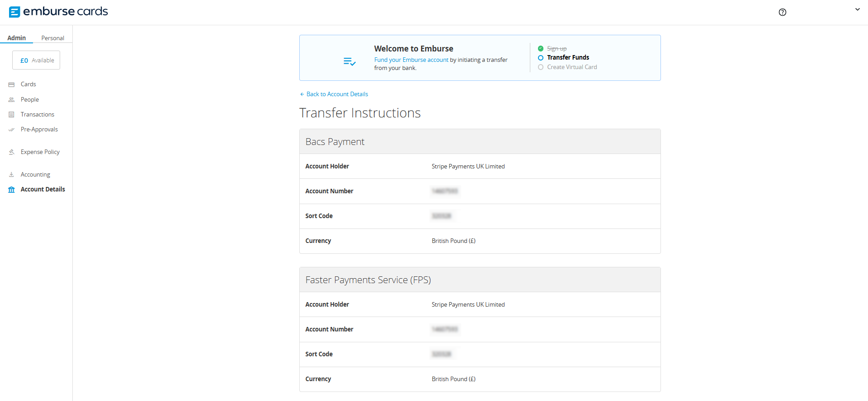Click the Transactions list icon
The height and width of the screenshot is (401, 868).
tap(11, 115)
